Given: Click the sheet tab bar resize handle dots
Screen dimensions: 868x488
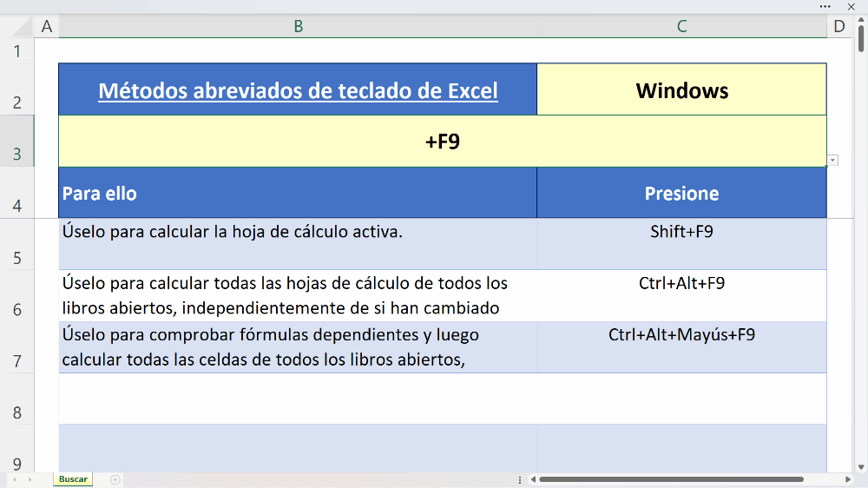Looking at the screenshot, I should point(519,479).
